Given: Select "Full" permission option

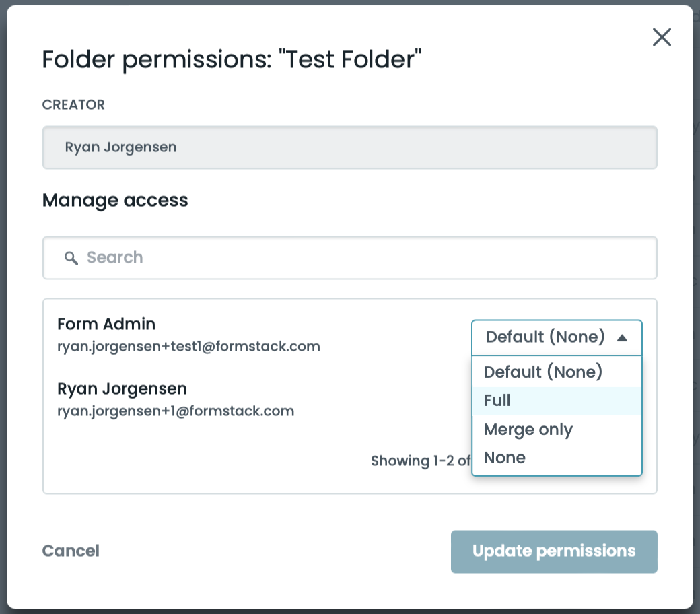Looking at the screenshot, I should click(x=497, y=401).
